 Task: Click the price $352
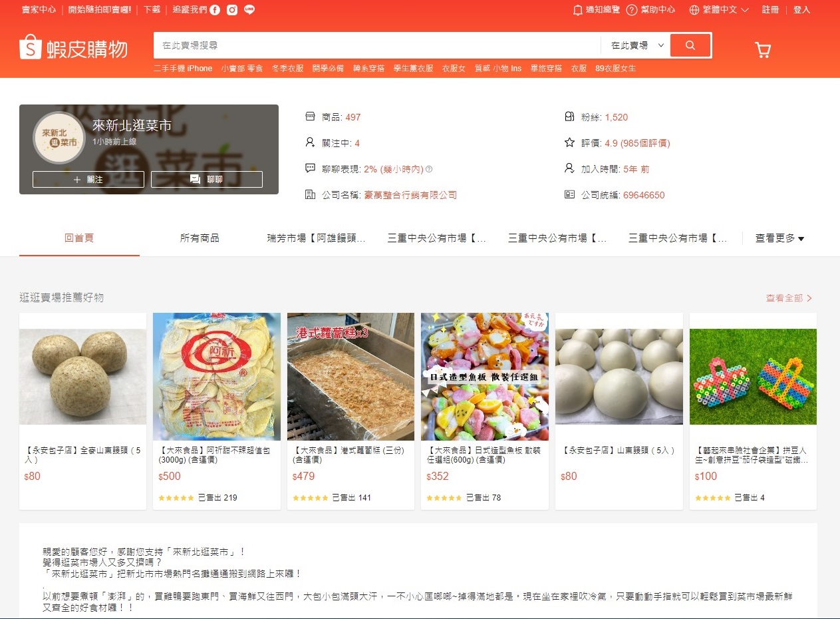(x=438, y=476)
